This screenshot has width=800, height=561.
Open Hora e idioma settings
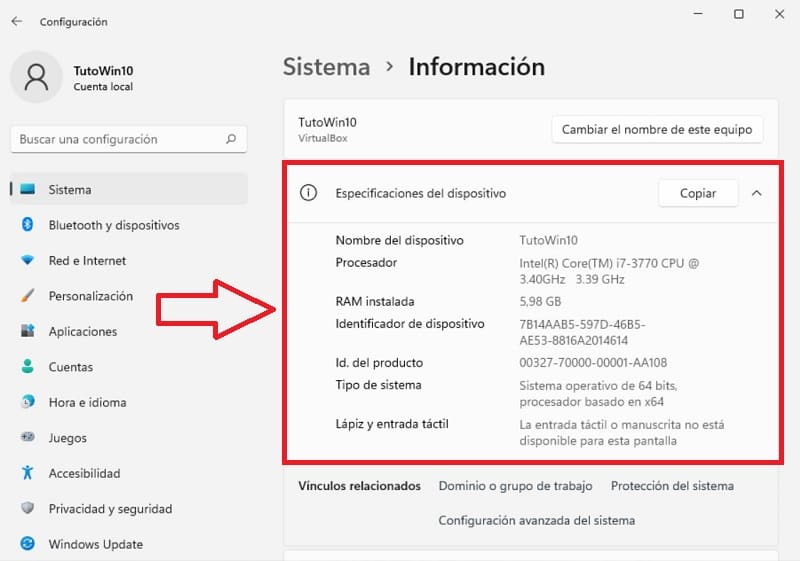click(129, 402)
